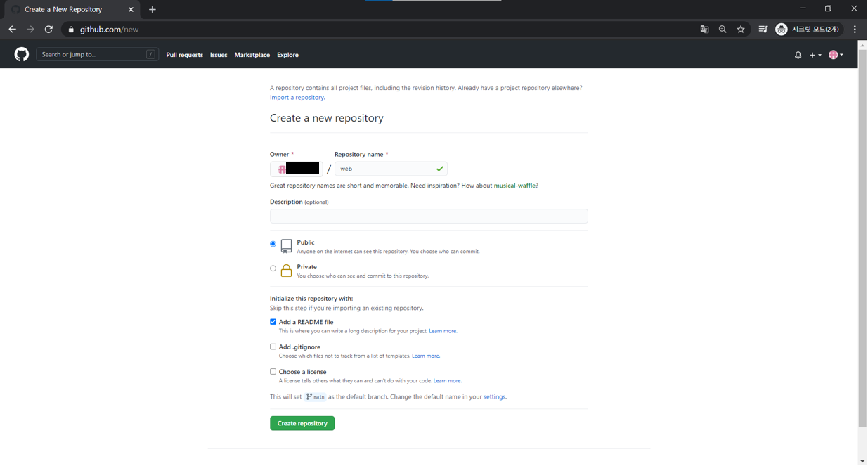Click the Private repository lock icon
The width and height of the screenshot is (868, 466).
tap(286, 271)
